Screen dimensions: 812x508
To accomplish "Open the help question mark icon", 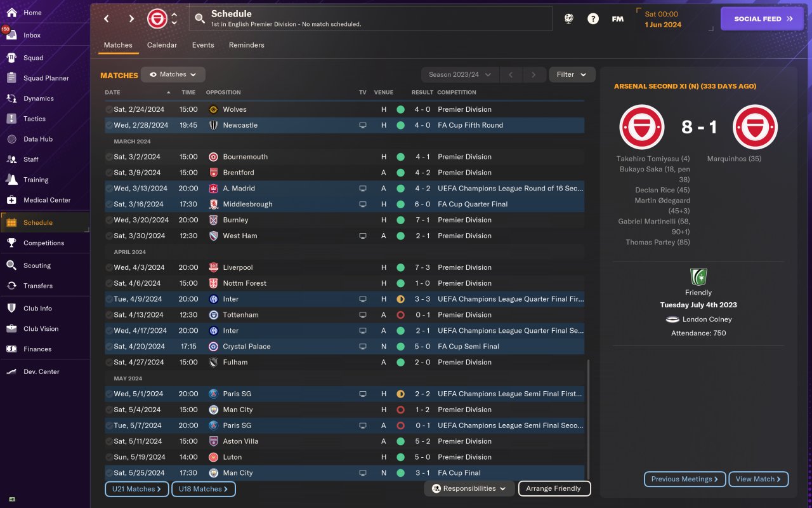I will tap(593, 19).
